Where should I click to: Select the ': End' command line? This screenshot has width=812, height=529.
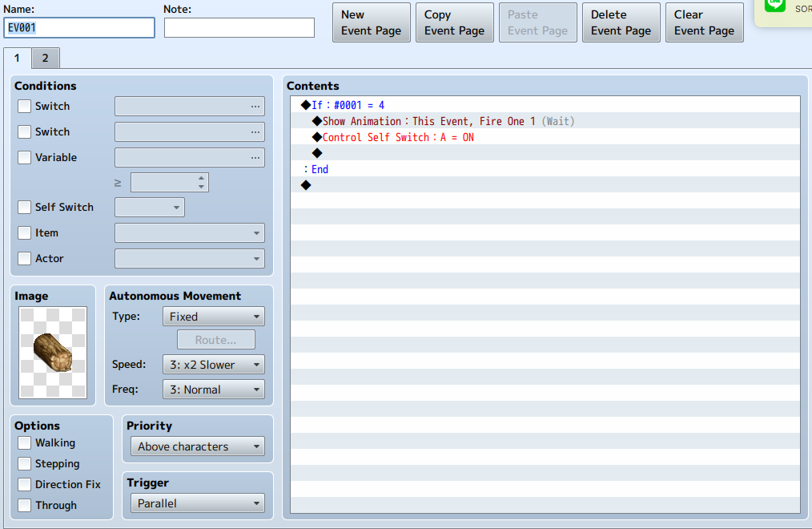coord(545,169)
